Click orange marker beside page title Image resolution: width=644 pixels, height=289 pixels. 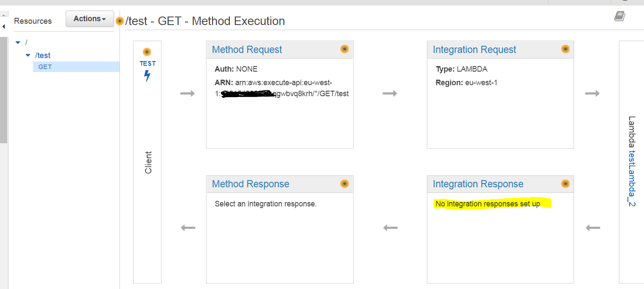tap(120, 21)
